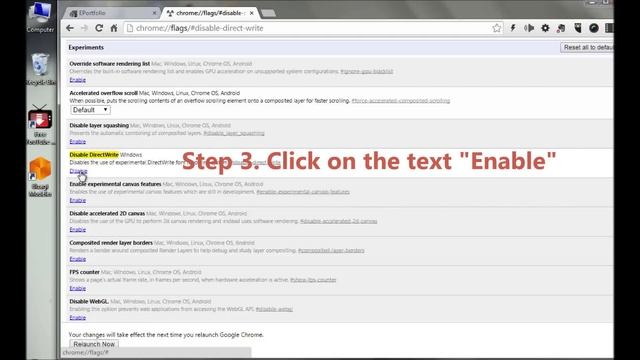This screenshot has width=640, height=360.
Task: Click the lightning bolt extension icon
Action: point(513,28)
